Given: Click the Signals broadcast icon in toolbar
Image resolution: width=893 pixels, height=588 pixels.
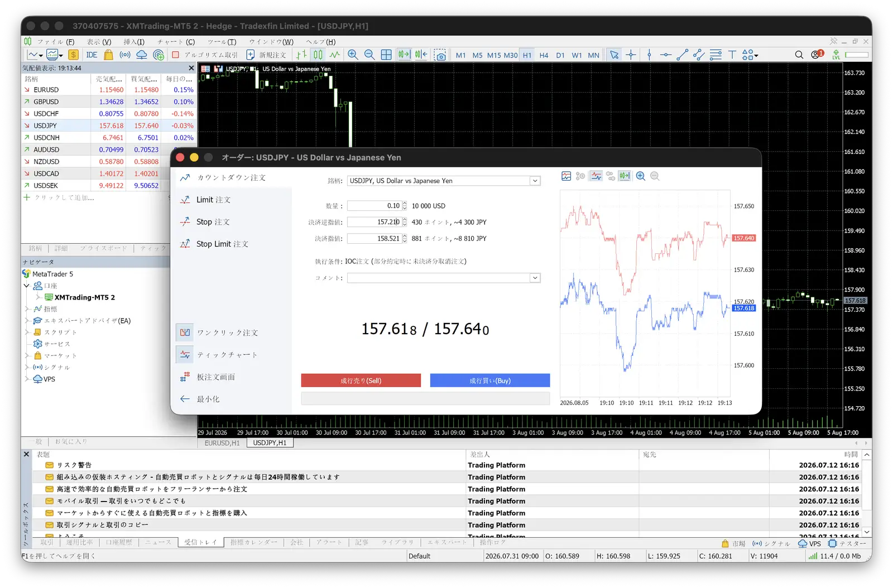Looking at the screenshot, I should 125,55.
